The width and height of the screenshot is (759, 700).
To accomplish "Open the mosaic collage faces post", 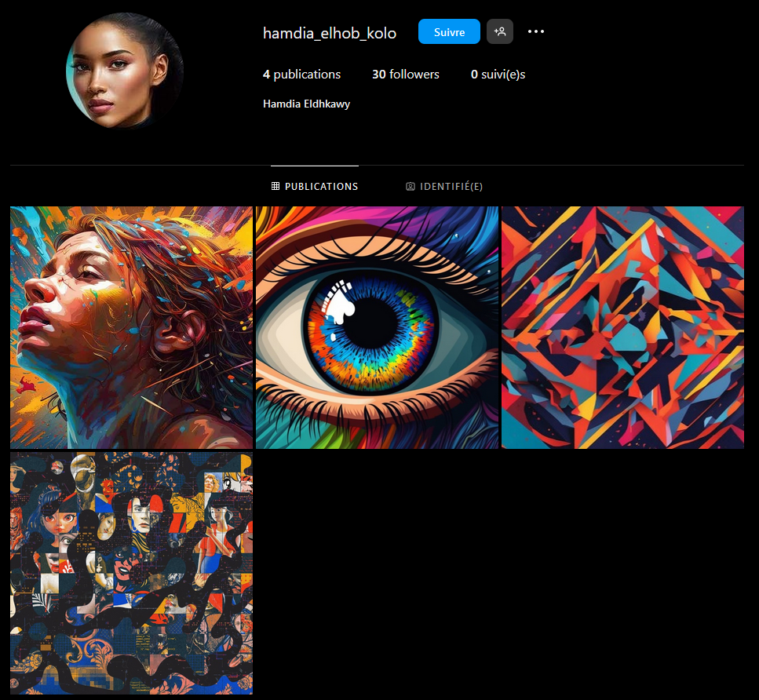I will 131,573.
